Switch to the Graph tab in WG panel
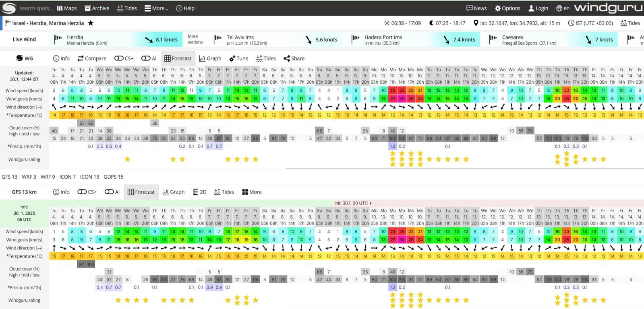 (x=210, y=58)
